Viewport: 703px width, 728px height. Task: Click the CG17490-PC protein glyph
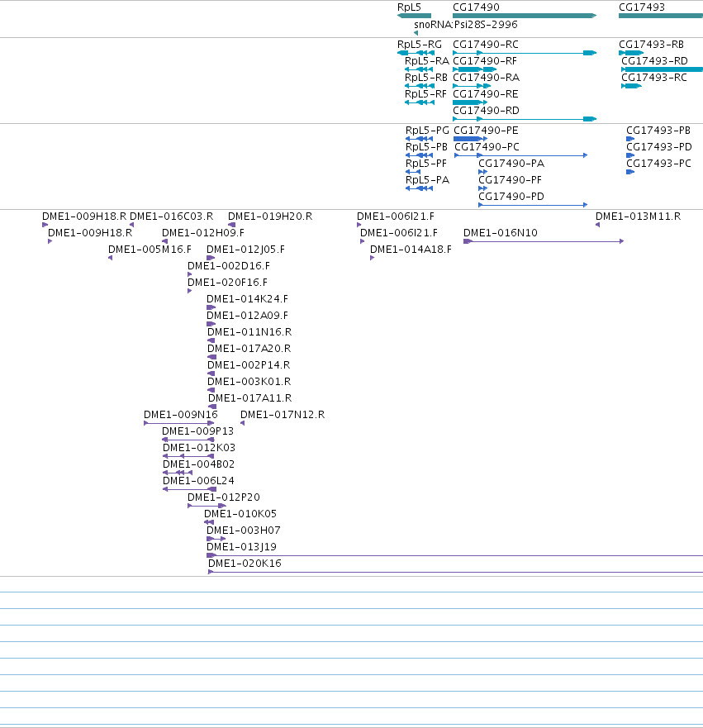(521, 155)
